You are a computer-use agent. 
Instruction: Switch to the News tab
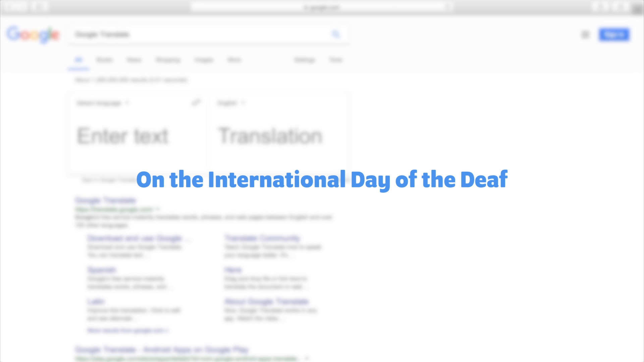pyautogui.click(x=134, y=60)
